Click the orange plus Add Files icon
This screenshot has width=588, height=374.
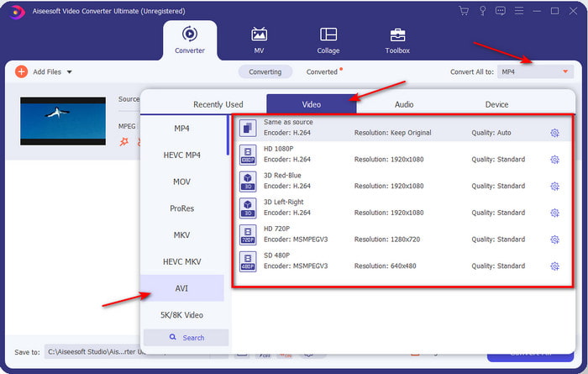21,71
